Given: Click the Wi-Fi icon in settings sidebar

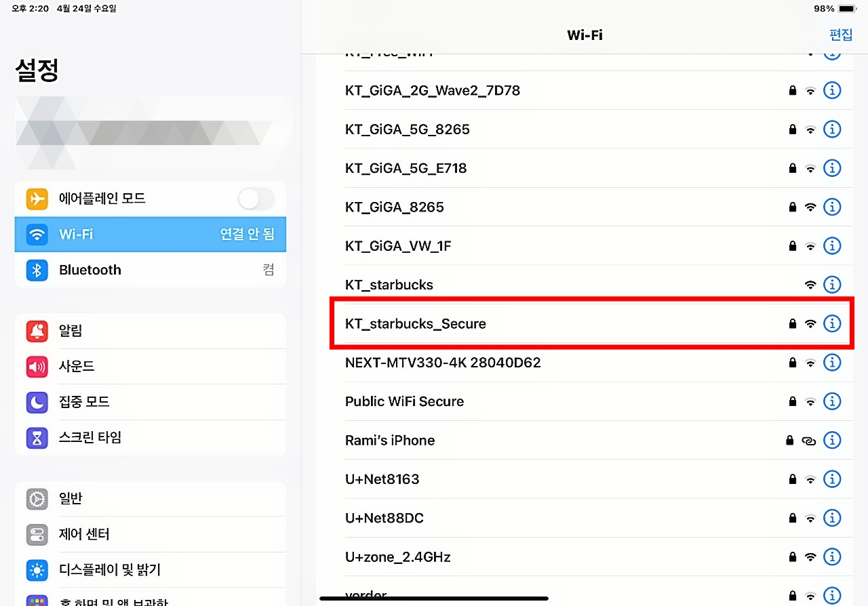Looking at the screenshot, I should pyautogui.click(x=37, y=235).
